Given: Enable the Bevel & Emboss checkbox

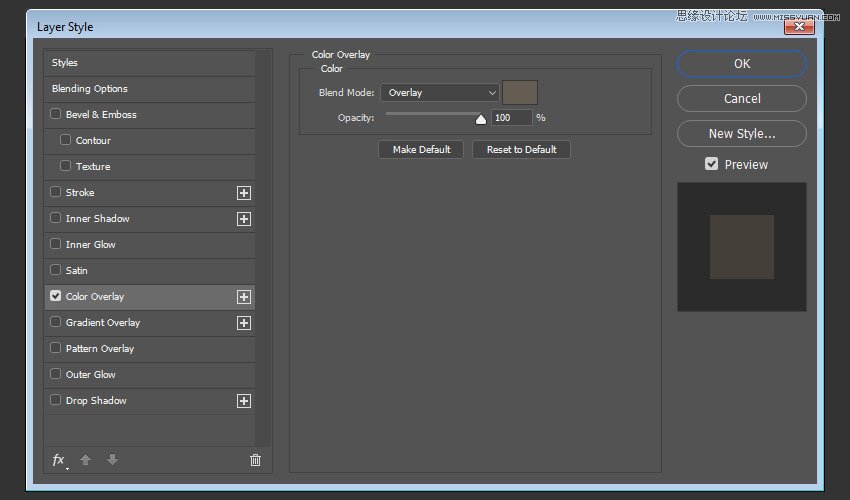Looking at the screenshot, I should click(x=56, y=114).
